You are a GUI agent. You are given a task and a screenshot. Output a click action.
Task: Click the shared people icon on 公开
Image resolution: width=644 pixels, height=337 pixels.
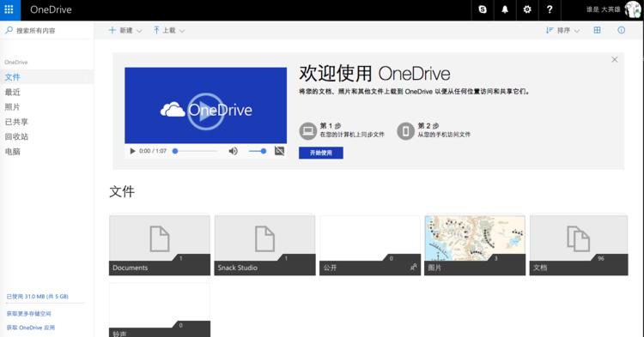413,267
